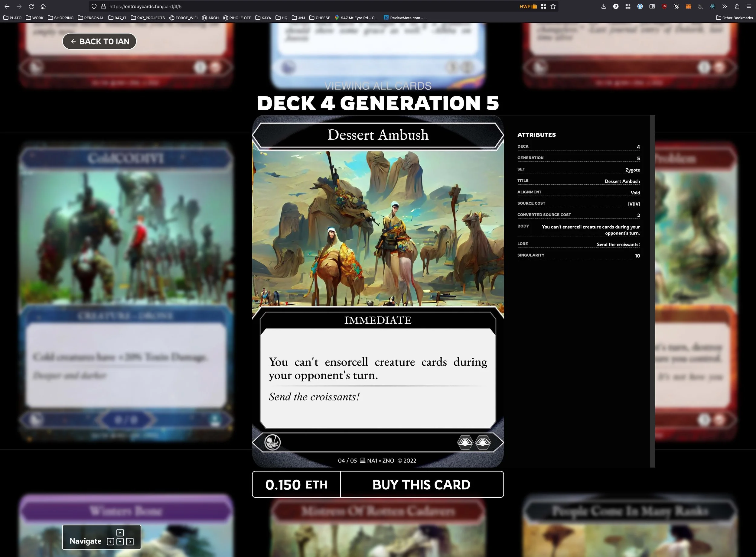
Task: Click the Singularity value 10
Action: point(637,256)
